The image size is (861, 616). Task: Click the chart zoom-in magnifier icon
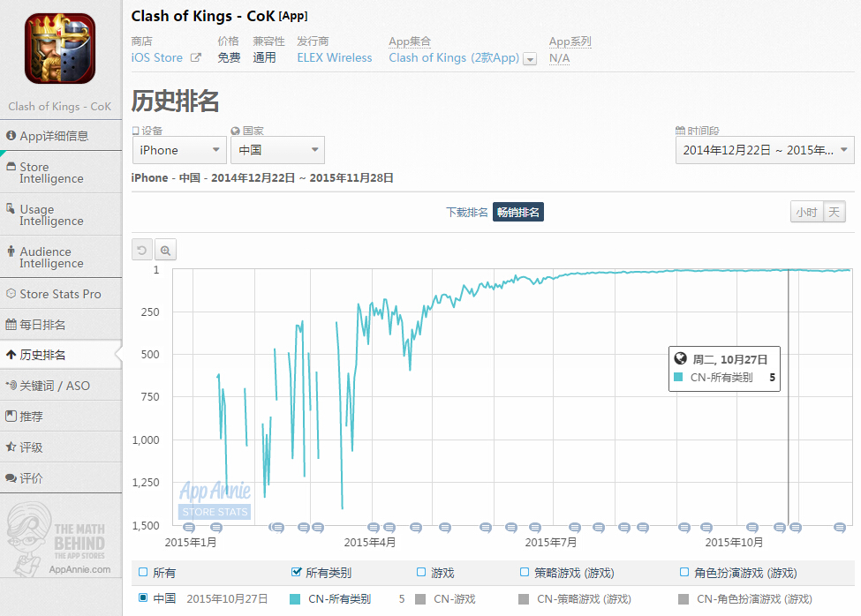(165, 250)
